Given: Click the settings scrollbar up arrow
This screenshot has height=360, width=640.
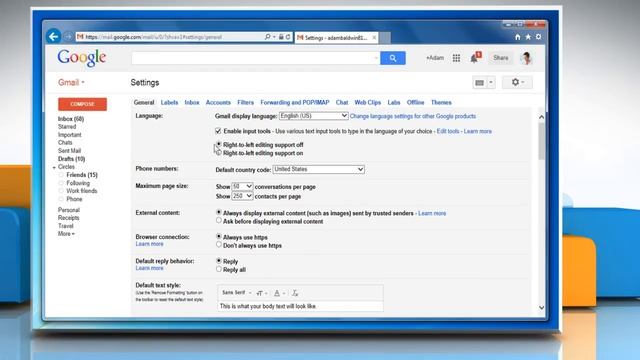Looking at the screenshot, I should pos(542,117).
